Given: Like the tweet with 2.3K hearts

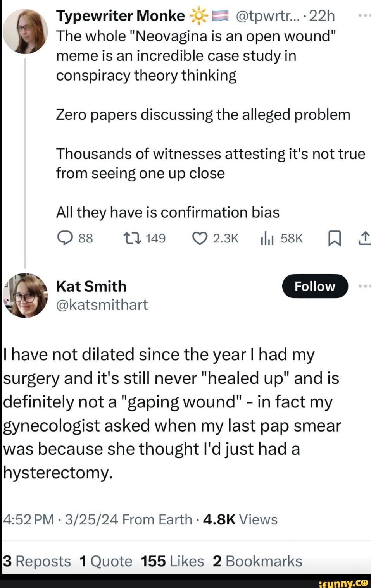Looking at the screenshot, I should click(200, 238).
